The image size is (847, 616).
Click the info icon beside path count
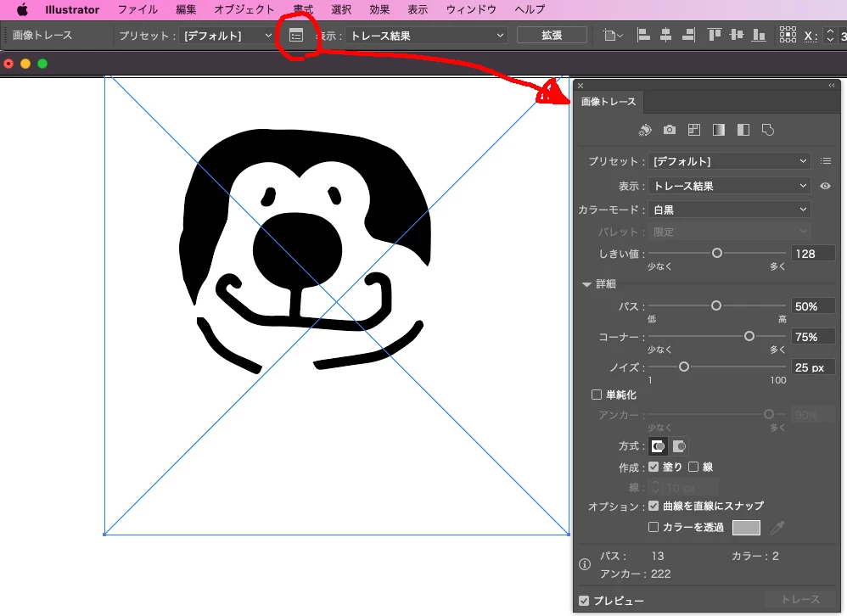click(x=585, y=564)
